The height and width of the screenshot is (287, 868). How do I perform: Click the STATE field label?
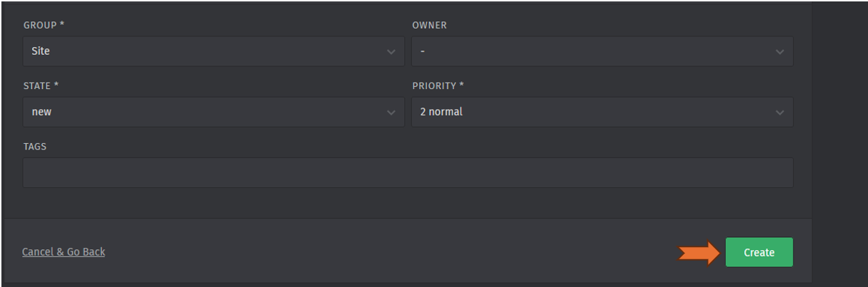tap(41, 86)
